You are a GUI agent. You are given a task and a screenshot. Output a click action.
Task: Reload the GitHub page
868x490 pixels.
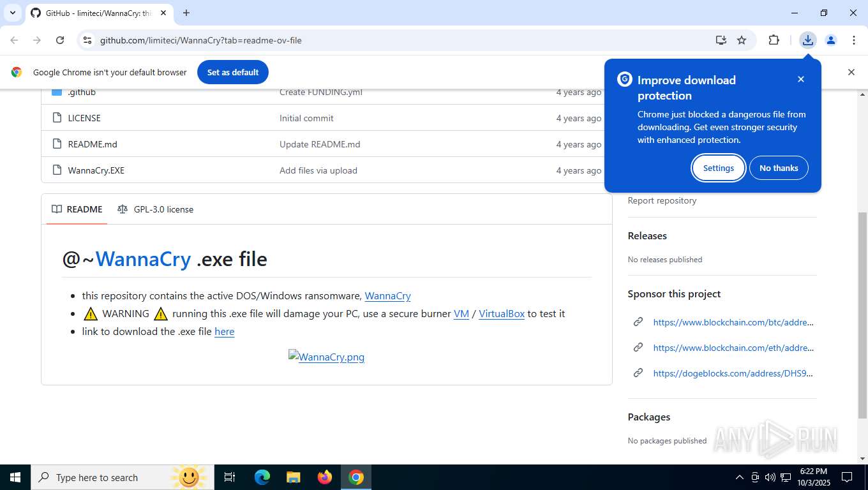(x=60, y=40)
